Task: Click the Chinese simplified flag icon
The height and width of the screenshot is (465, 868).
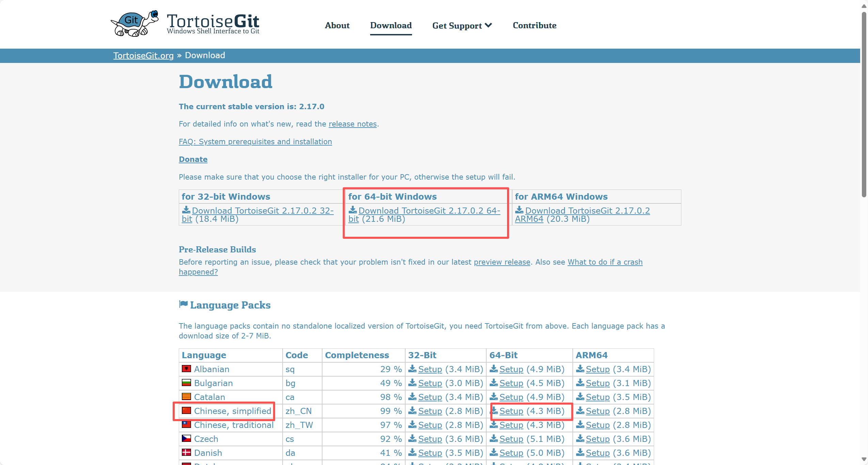Action: 186,411
